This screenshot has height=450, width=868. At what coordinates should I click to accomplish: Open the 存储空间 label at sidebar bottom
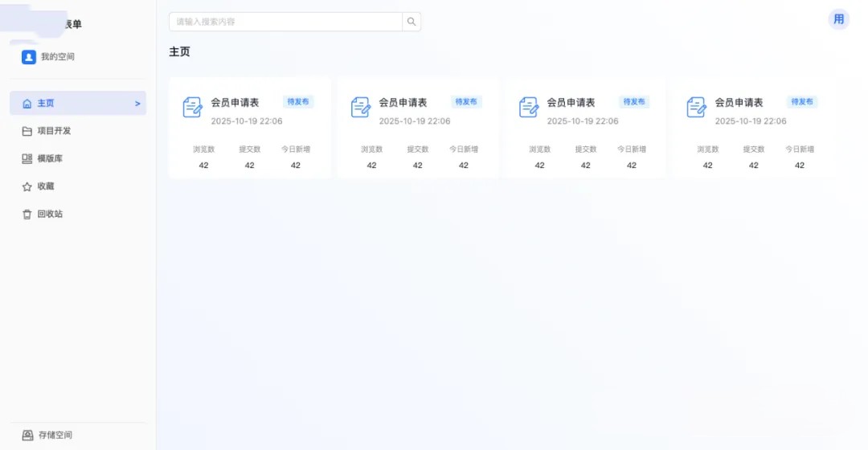(55, 435)
